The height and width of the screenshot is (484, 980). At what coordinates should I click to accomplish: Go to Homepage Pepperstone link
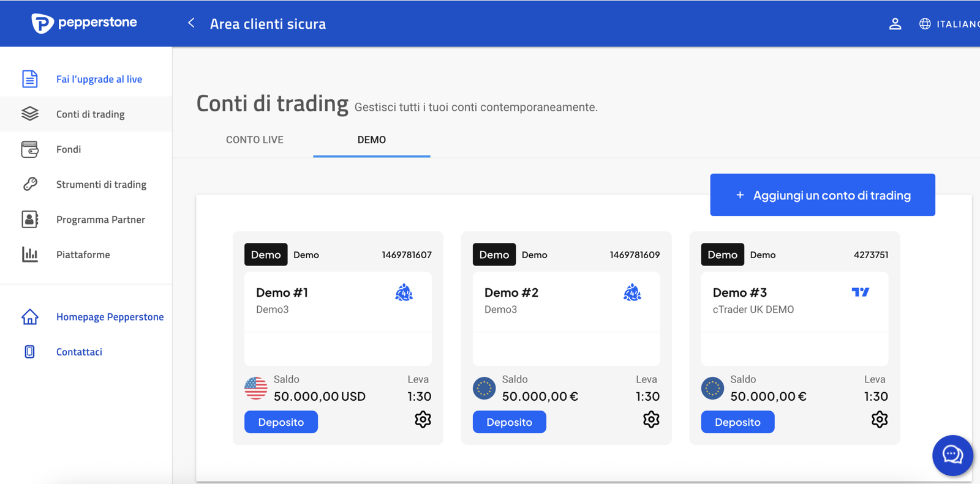tap(110, 317)
